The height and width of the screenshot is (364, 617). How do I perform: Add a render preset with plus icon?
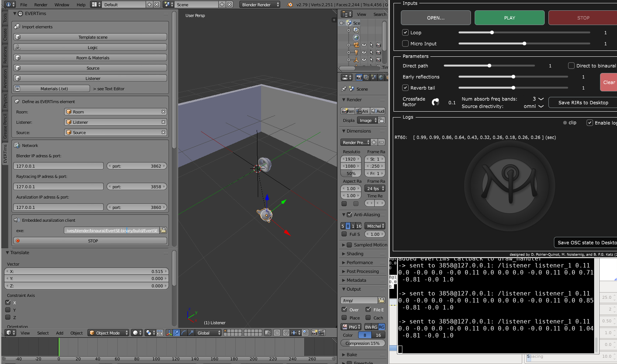(x=374, y=142)
